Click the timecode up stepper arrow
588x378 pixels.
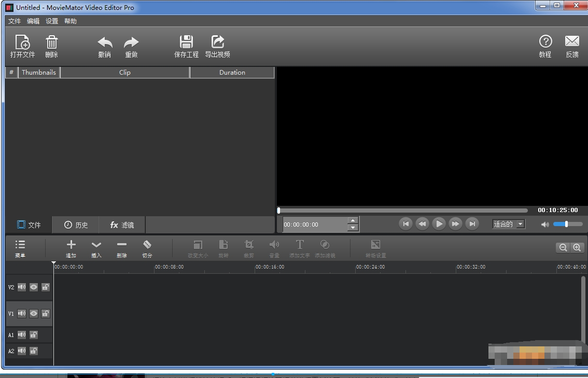[x=353, y=220]
